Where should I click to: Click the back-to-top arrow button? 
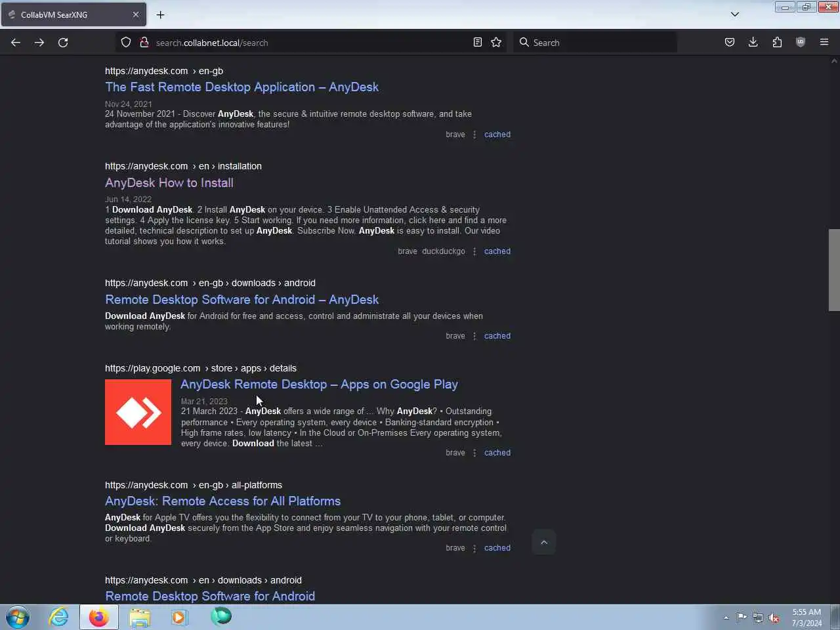544,542
